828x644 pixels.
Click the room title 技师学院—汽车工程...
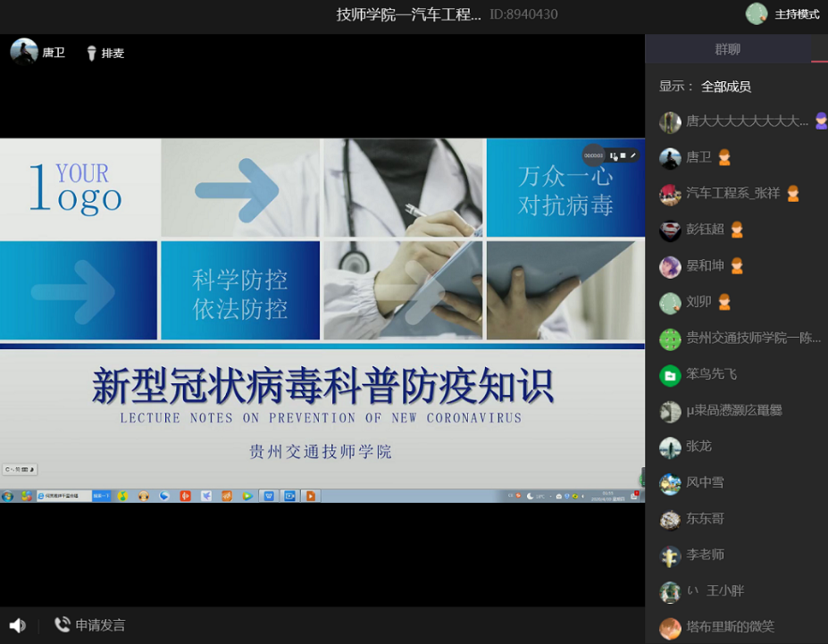409,14
